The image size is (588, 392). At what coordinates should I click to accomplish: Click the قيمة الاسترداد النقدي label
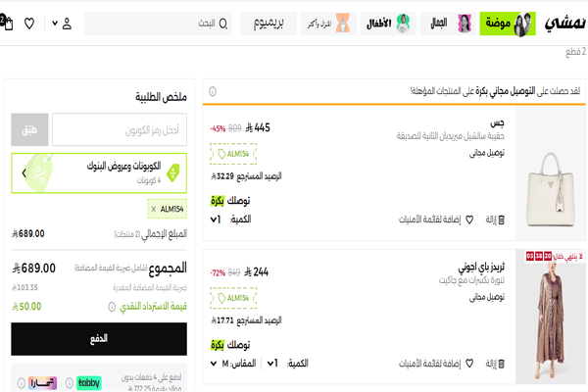153,307
